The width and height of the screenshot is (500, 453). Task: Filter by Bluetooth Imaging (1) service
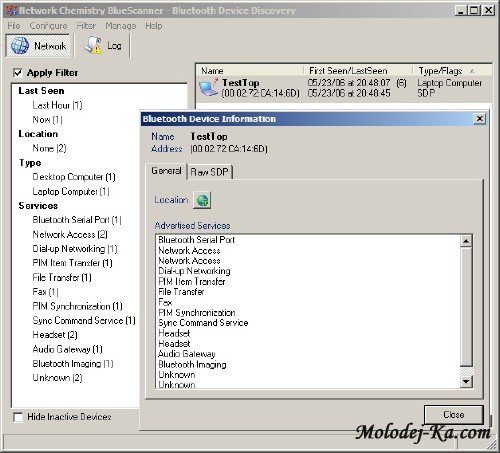tap(73, 363)
